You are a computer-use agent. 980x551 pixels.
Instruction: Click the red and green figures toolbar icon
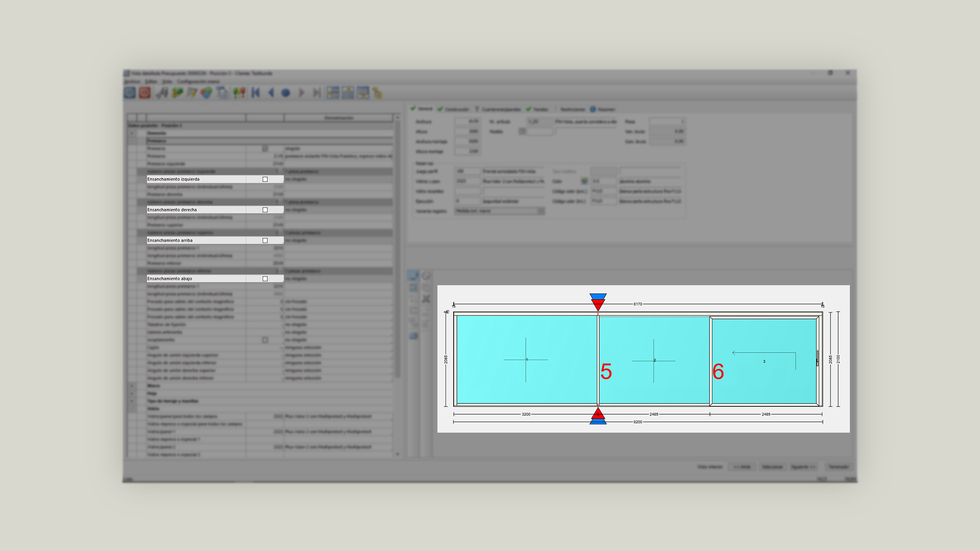point(239,93)
